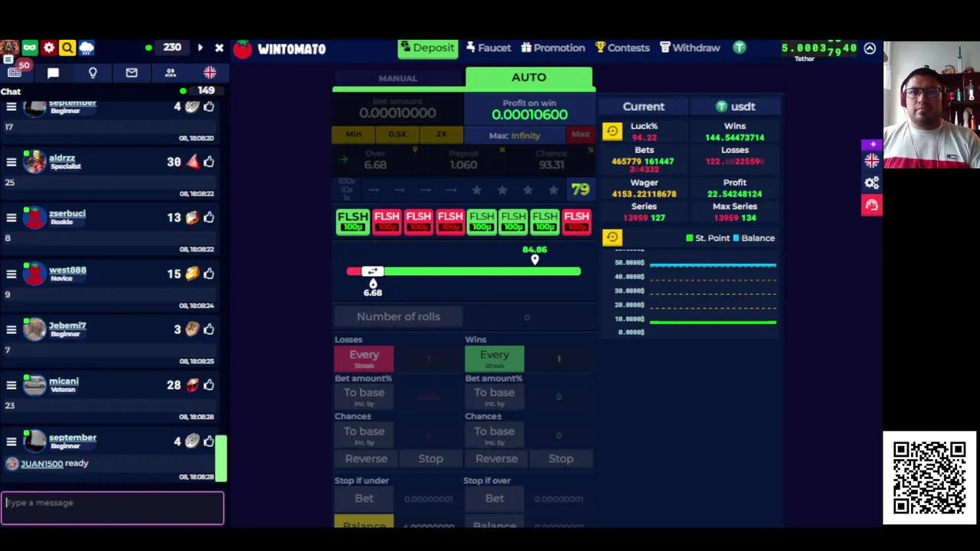Open menu for micani's message
Screen dimensions: 980x551
coord(11,386)
